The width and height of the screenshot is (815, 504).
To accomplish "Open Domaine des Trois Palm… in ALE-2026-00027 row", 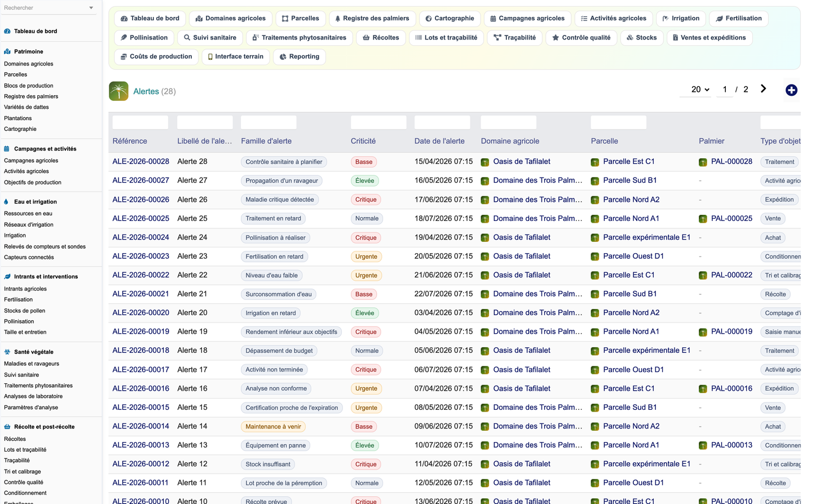I will 538,180.
